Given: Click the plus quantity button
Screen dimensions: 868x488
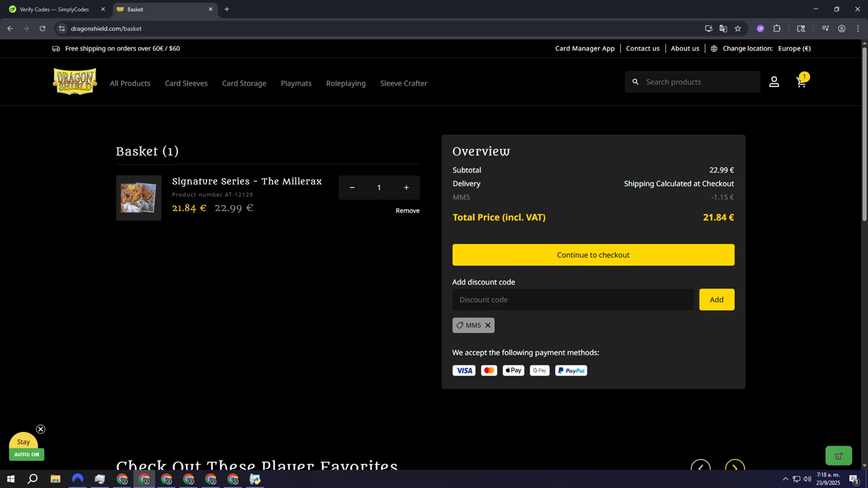Looking at the screenshot, I should pyautogui.click(x=406, y=187).
